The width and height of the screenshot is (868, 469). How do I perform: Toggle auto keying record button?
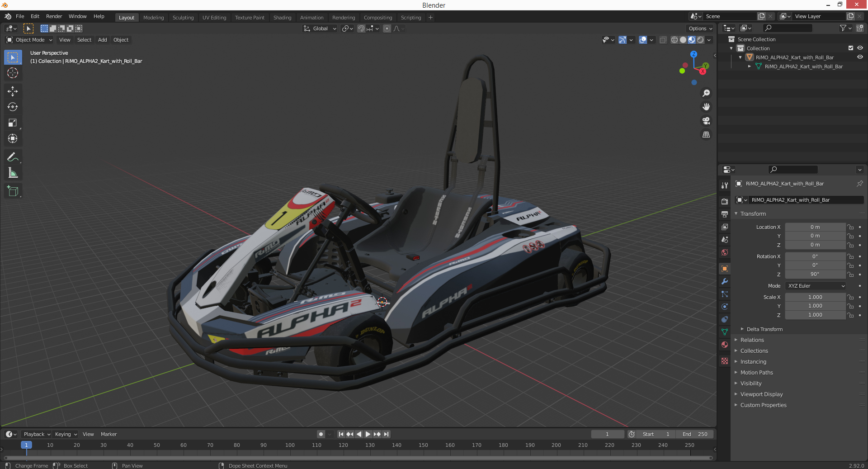[321, 434]
